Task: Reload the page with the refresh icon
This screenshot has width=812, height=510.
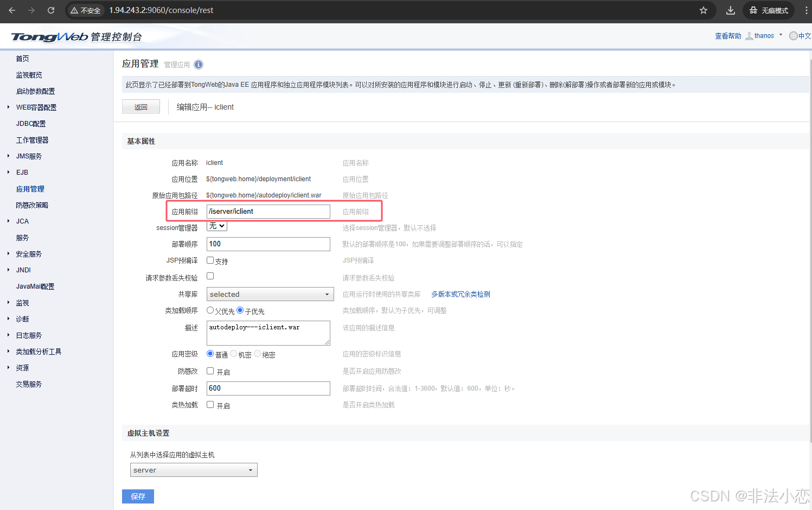Action: [51, 10]
